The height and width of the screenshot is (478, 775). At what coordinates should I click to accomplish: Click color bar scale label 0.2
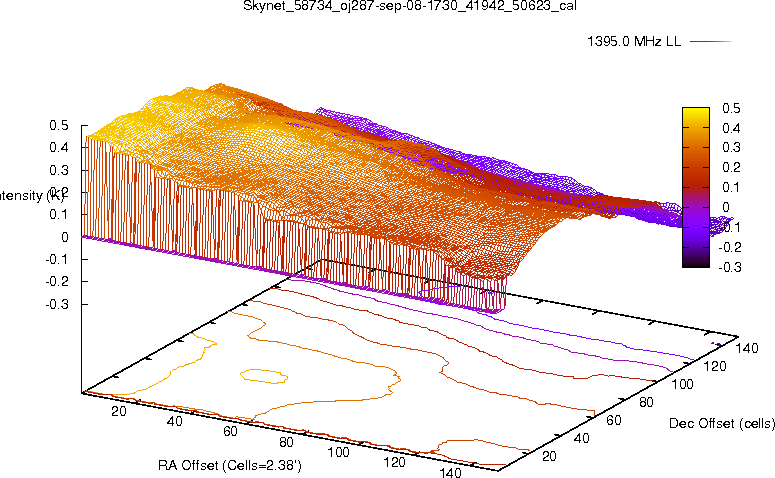tap(731, 167)
